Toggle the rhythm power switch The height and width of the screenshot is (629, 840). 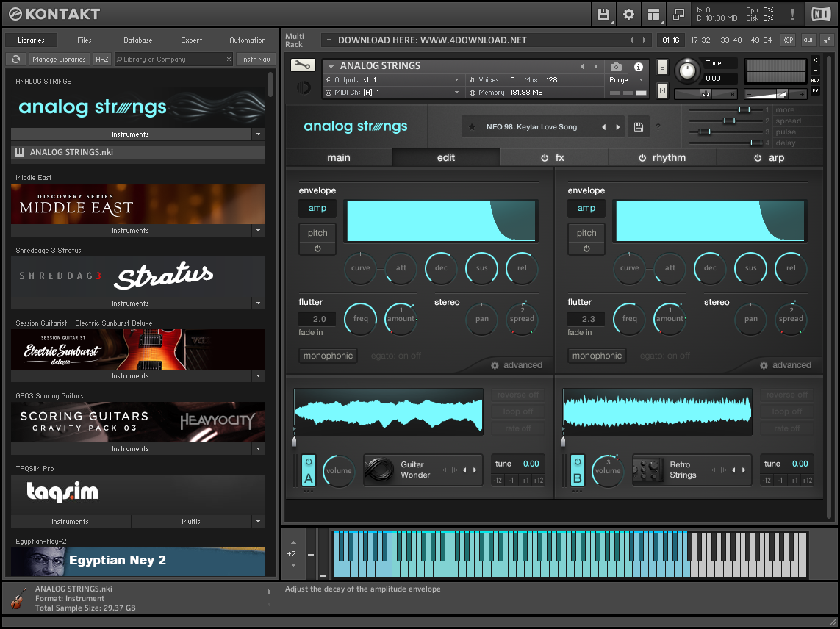point(642,158)
